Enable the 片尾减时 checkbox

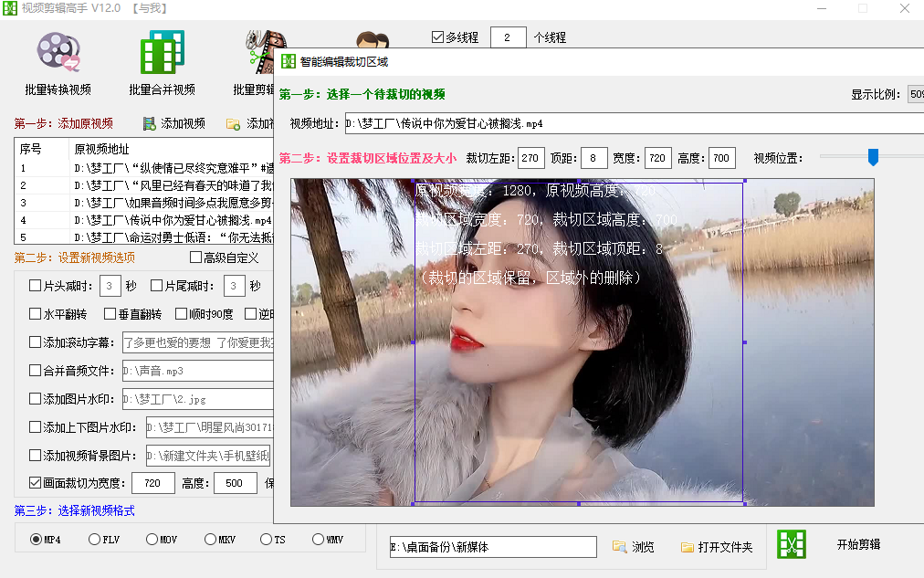click(x=156, y=285)
